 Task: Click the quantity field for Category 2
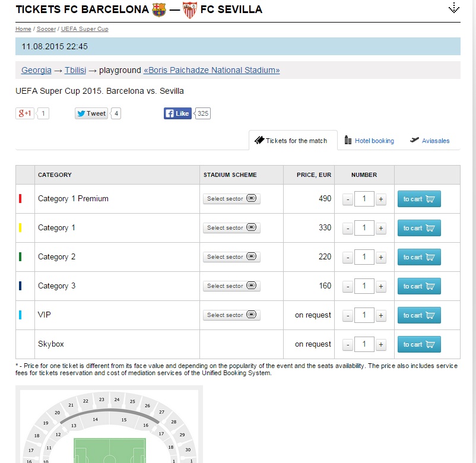(x=364, y=257)
